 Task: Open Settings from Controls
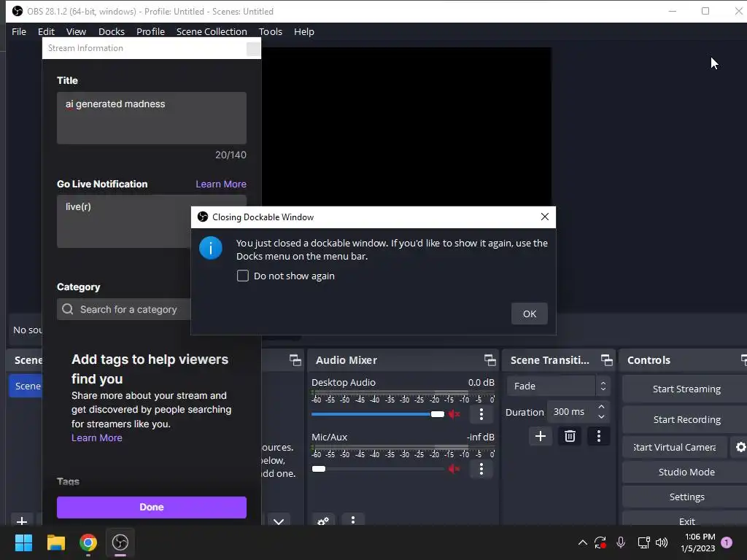pyautogui.click(x=686, y=497)
